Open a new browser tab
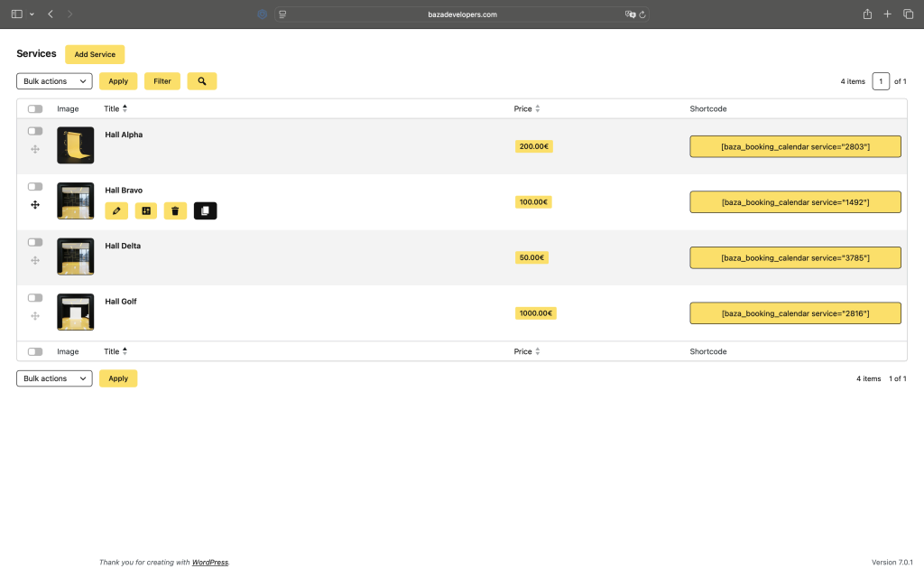Image resolution: width=924 pixels, height=578 pixels. (x=888, y=14)
